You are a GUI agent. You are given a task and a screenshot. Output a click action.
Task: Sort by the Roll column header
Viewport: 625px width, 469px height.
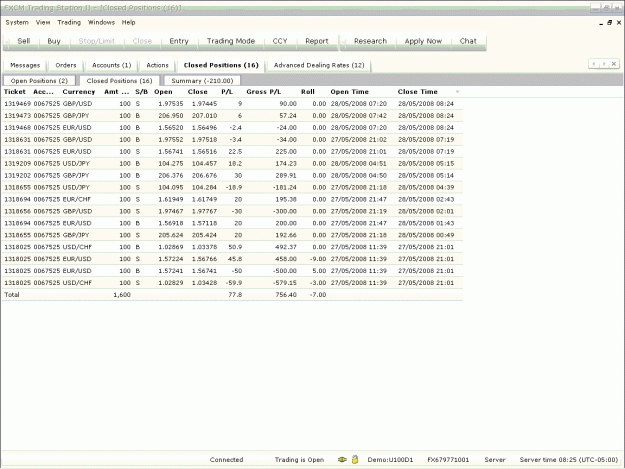pos(308,92)
